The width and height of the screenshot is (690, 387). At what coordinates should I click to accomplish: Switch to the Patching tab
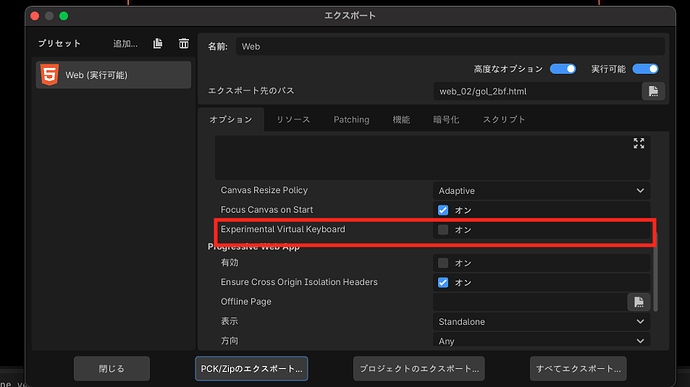351,119
